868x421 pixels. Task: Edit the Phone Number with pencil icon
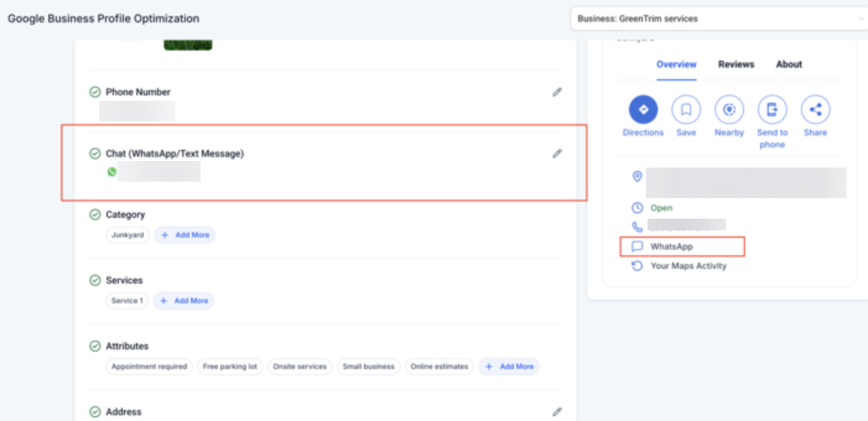(557, 92)
